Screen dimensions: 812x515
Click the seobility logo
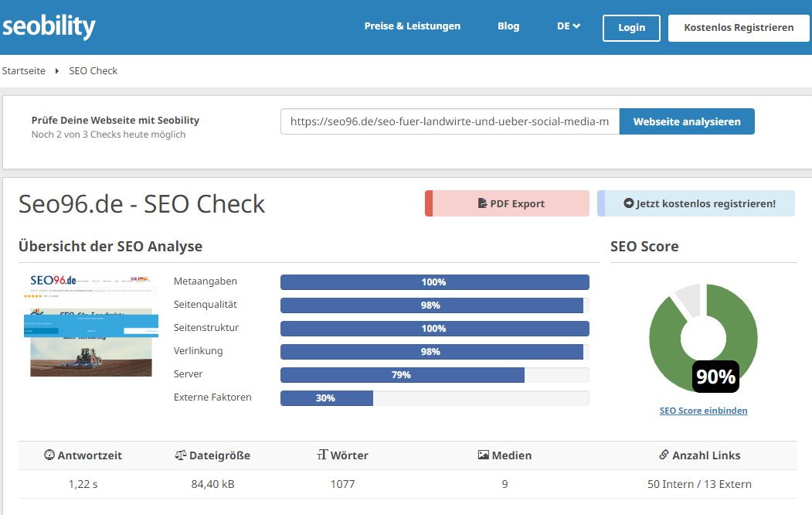pyautogui.click(x=48, y=27)
